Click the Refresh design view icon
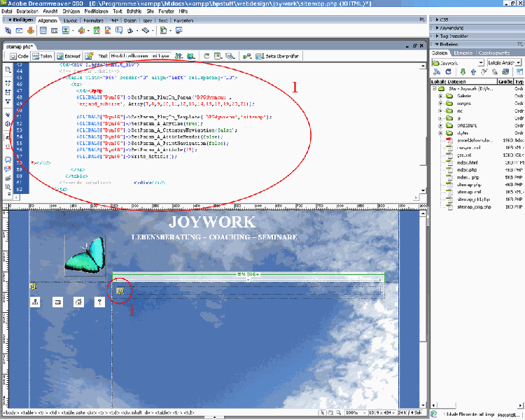This screenshot has height=420, width=525. [208, 55]
